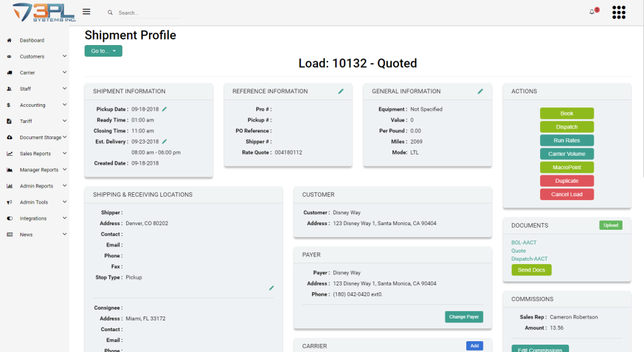Open the notifications bell
The width and height of the screenshot is (644, 352).
pos(592,12)
